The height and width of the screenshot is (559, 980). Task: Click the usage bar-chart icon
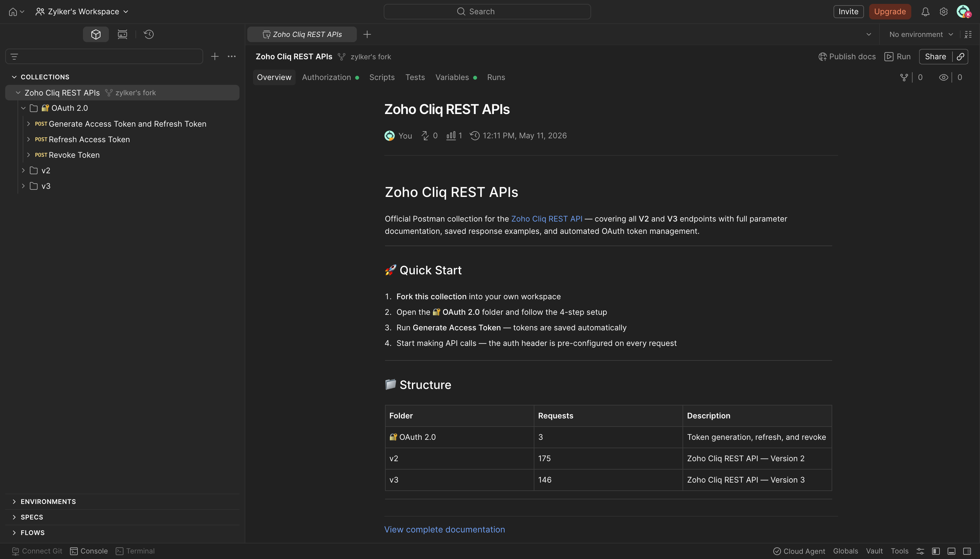(x=450, y=136)
